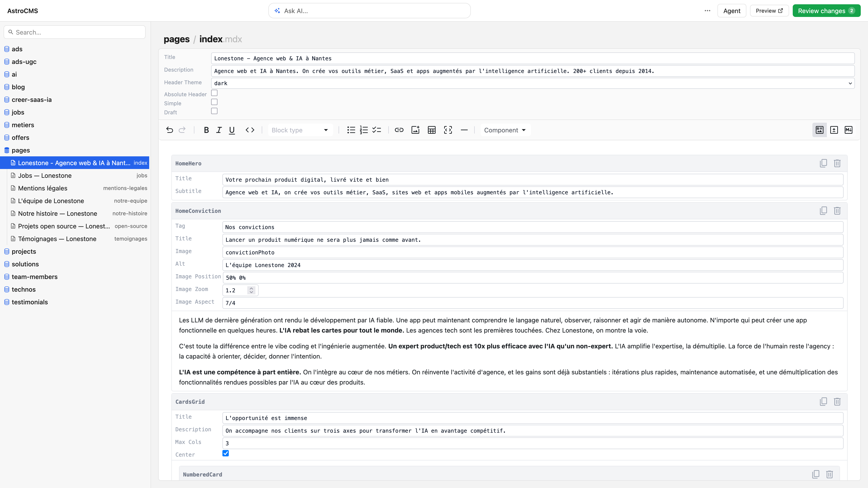Duplicate the NumberedCard component
This screenshot has height=488, width=868.
click(815, 474)
